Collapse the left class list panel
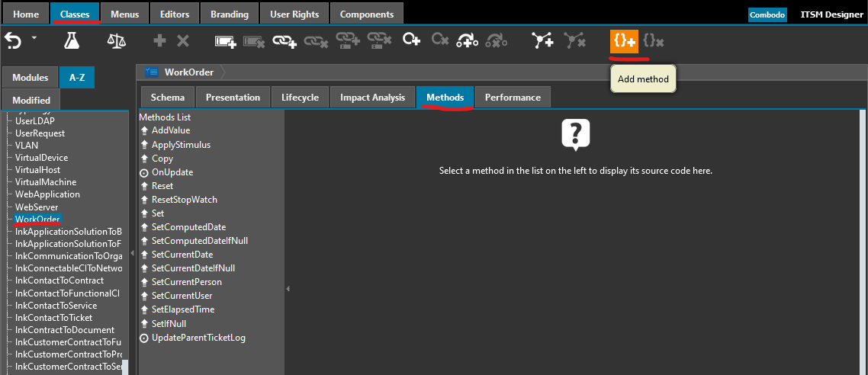The width and height of the screenshot is (868, 375). click(132, 253)
